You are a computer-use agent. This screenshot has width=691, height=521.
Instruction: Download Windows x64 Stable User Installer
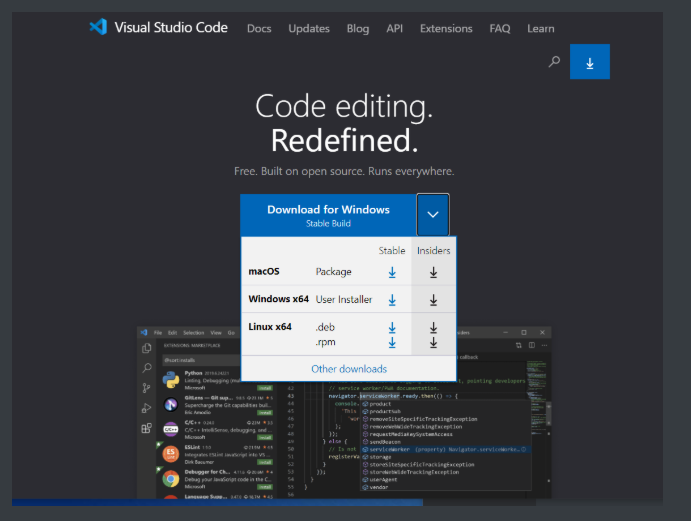[392, 300]
